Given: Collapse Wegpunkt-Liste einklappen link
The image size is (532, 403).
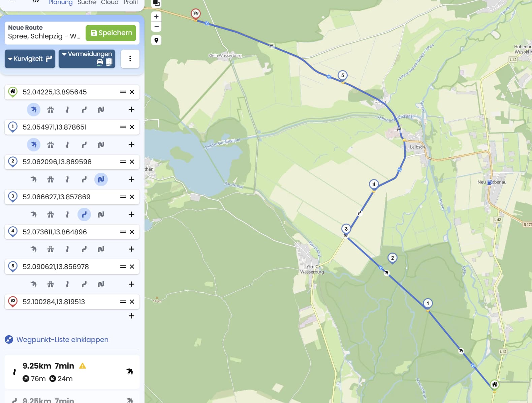Looking at the screenshot, I should tap(62, 340).
